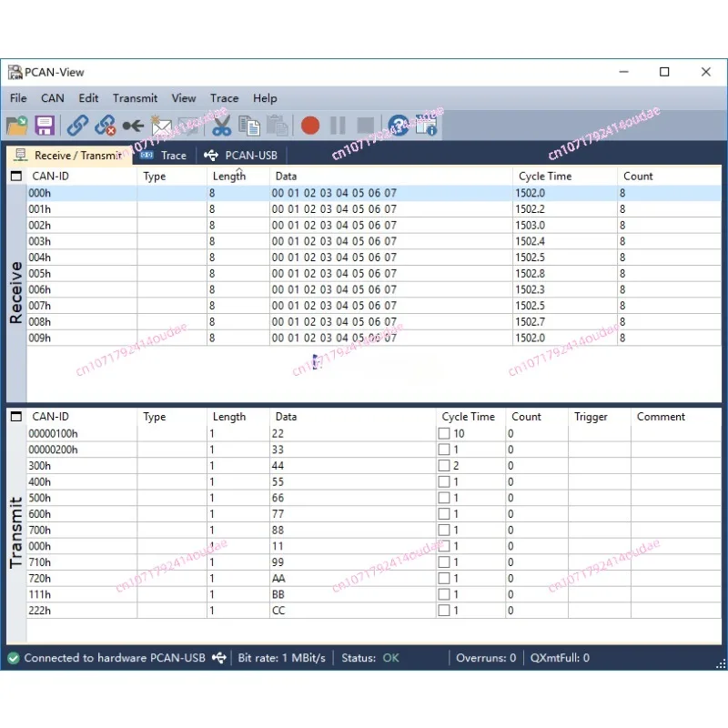
Task: Switch to the Trace tab
Action: (x=164, y=155)
